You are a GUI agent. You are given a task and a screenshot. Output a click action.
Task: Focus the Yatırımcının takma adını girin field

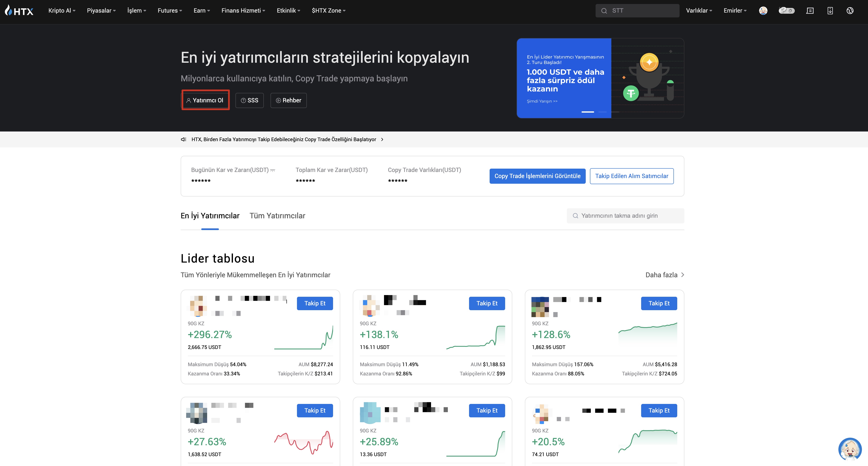pos(625,216)
